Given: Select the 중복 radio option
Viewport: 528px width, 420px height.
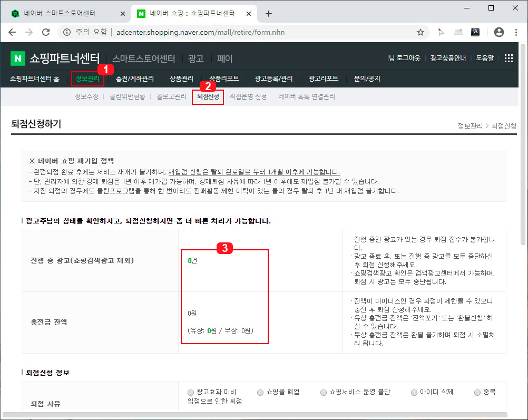Looking at the screenshot, I should click(x=477, y=393).
